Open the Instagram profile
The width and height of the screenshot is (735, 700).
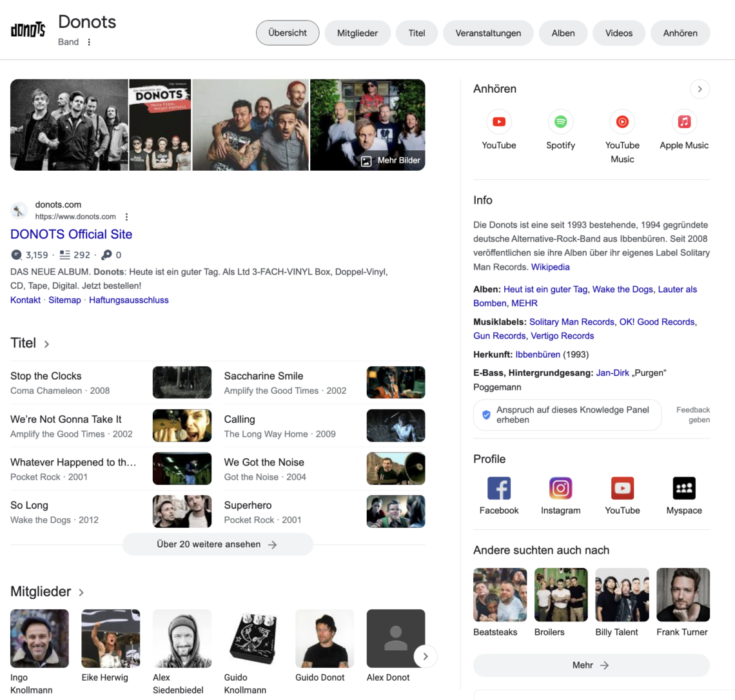click(x=561, y=488)
